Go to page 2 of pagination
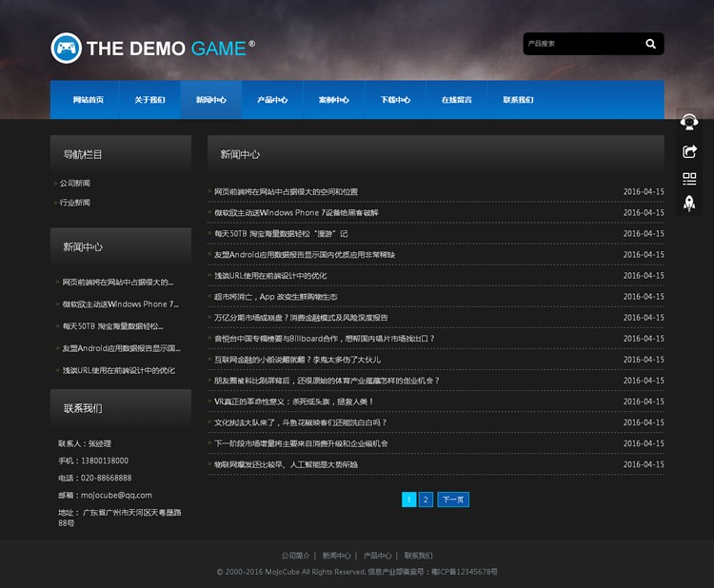 (426, 500)
